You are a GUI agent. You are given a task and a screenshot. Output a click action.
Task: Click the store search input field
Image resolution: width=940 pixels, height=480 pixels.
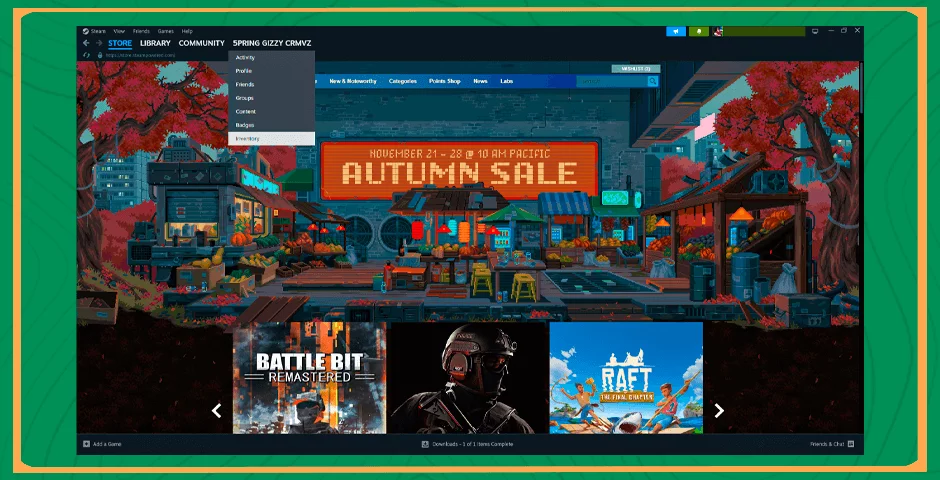pos(611,81)
